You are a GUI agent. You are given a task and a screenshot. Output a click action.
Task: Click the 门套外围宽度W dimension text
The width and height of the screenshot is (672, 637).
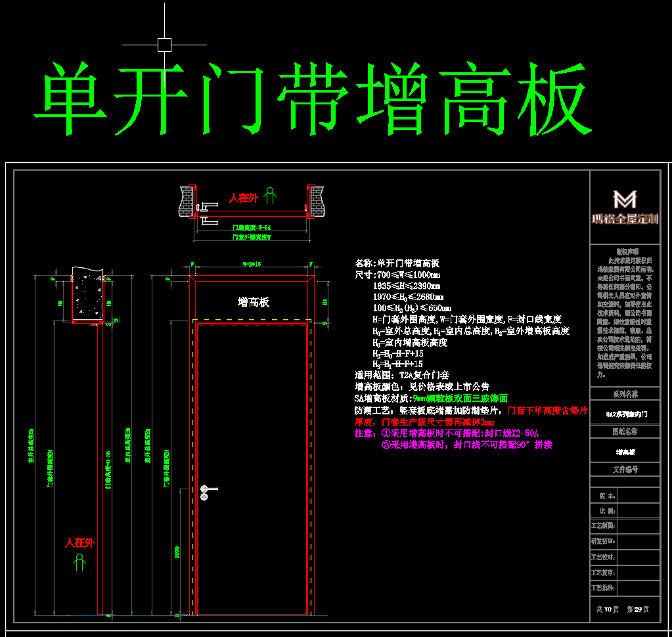point(252,237)
